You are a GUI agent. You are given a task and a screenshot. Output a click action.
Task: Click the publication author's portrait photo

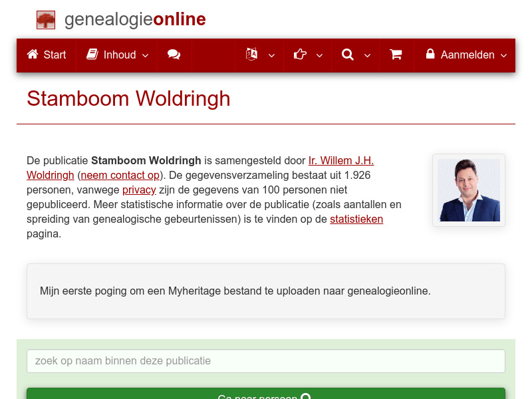[x=468, y=190]
